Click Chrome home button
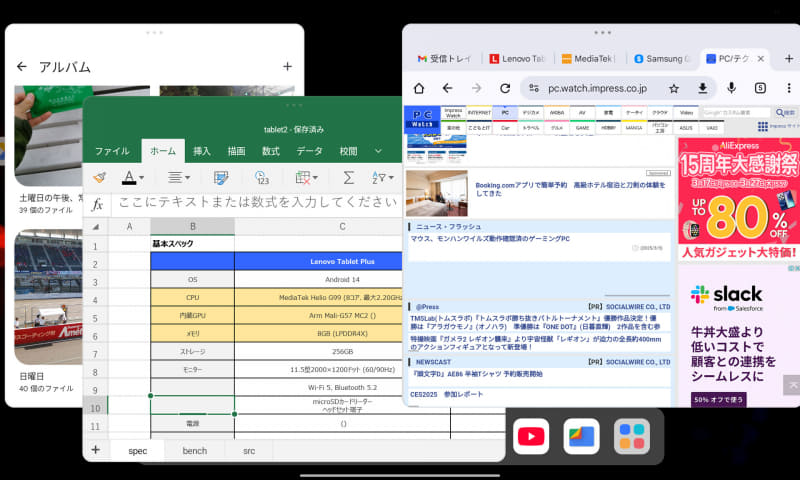 419,88
